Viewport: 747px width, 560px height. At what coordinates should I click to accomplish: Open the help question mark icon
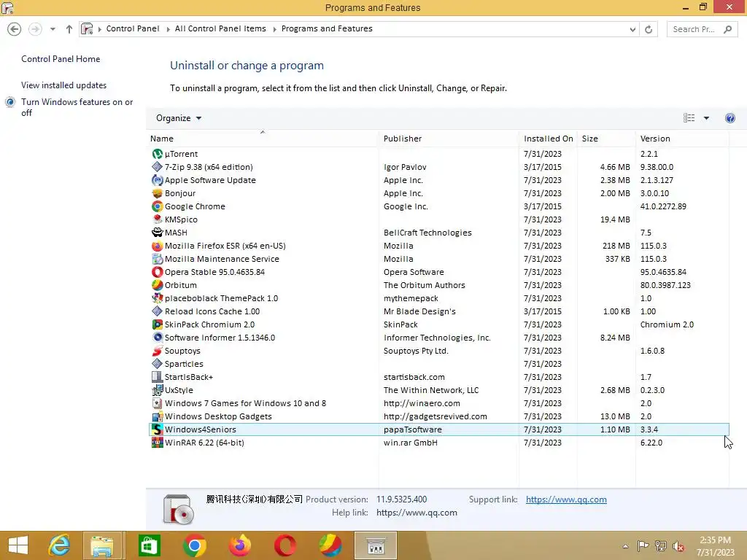pyautogui.click(x=729, y=118)
